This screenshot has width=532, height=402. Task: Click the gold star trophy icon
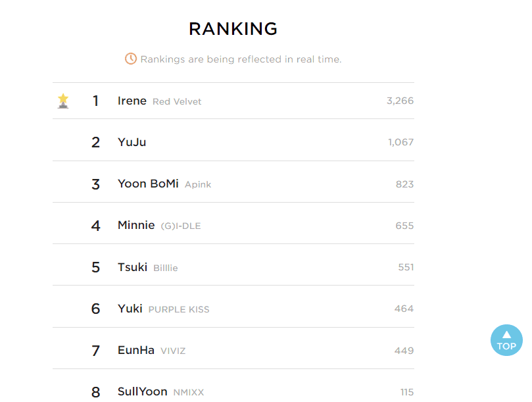point(63,101)
